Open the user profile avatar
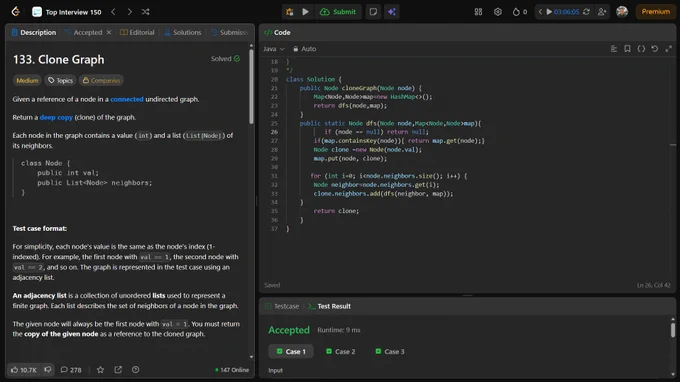 click(622, 12)
